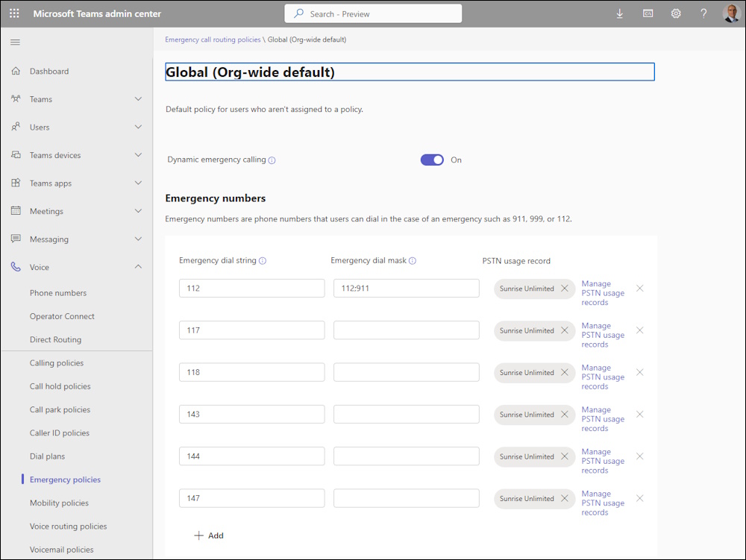Click the Microsoft Teams admin center title
746x560 pixels.
(x=97, y=13)
